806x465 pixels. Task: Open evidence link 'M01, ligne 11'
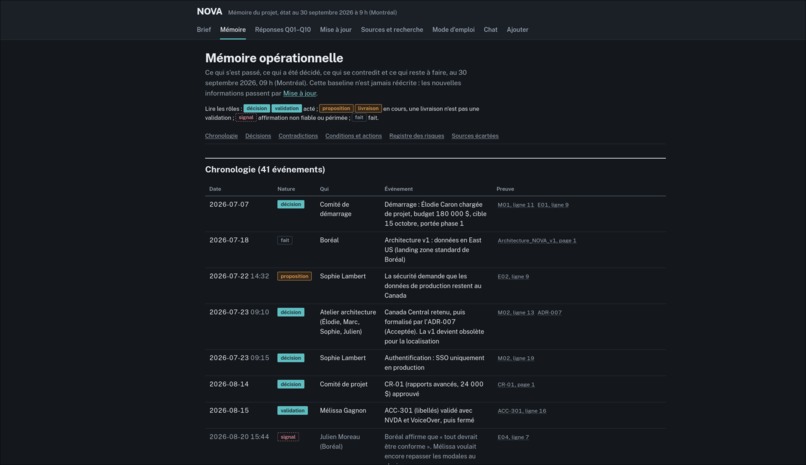pos(516,205)
